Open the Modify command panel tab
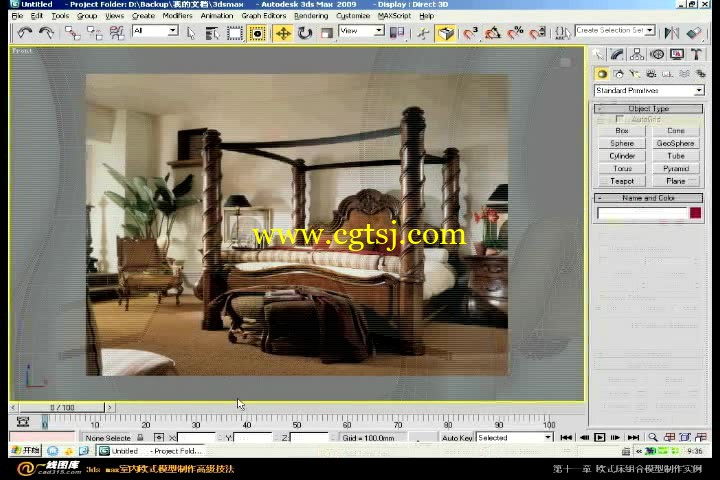 617,54
